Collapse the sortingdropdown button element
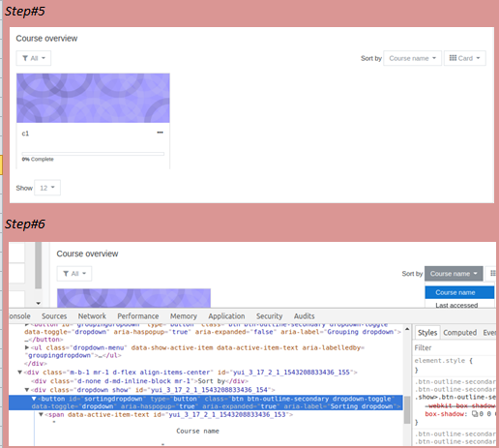The height and width of the screenshot is (448, 499). coord(34,399)
